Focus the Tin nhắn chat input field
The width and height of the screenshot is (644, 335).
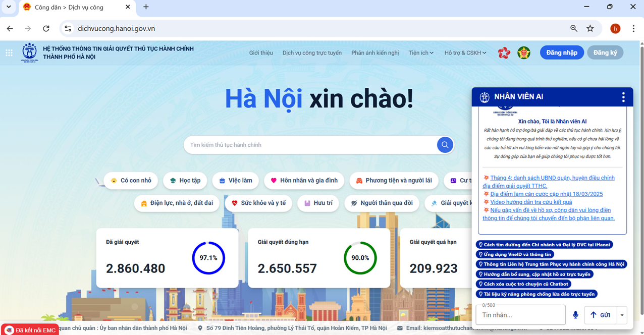[520, 315]
